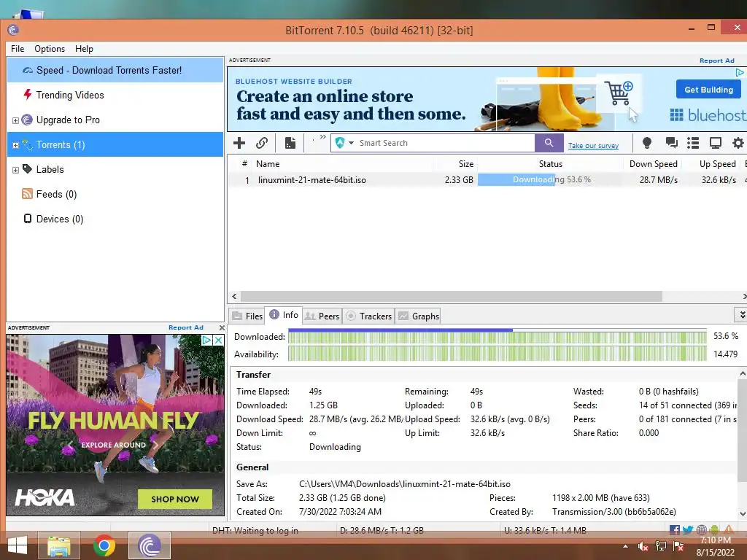Viewport: 747px width, 560px height.
Task: Click SHOP NOW on the Hoka ad
Action: [175, 499]
